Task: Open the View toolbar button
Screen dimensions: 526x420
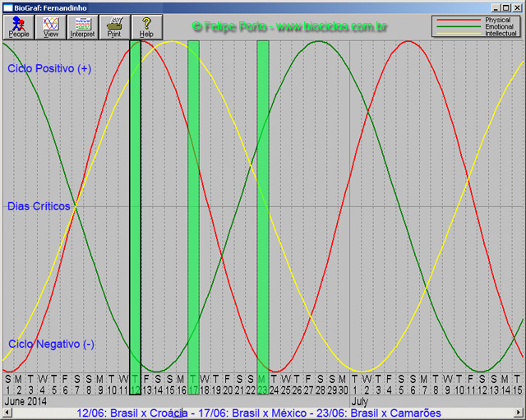Action: (x=51, y=27)
